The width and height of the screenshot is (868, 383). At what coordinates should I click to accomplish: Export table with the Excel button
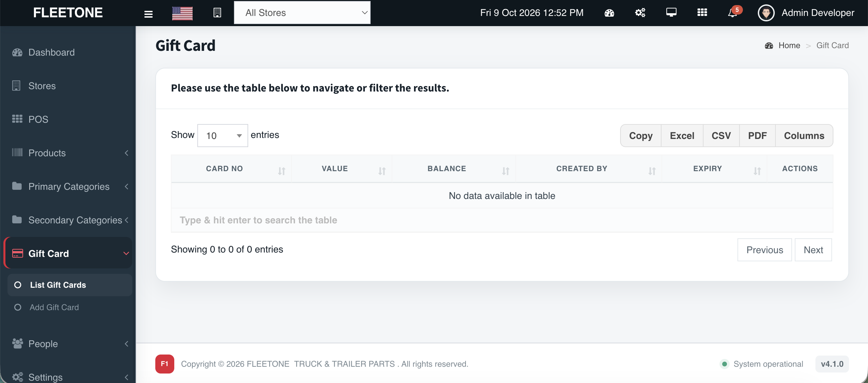coord(682,136)
